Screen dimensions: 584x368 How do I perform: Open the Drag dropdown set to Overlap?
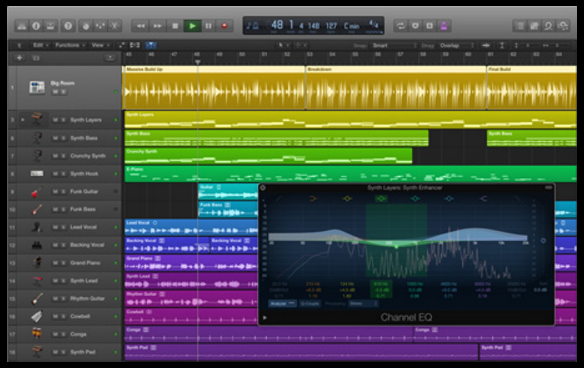point(457,45)
